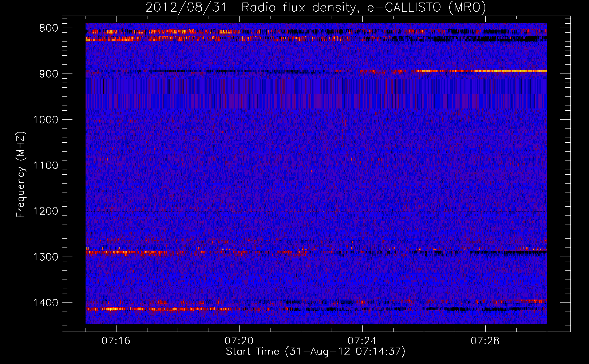
Task: Click the 1100 frequency tick label
Action: (x=46, y=166)
